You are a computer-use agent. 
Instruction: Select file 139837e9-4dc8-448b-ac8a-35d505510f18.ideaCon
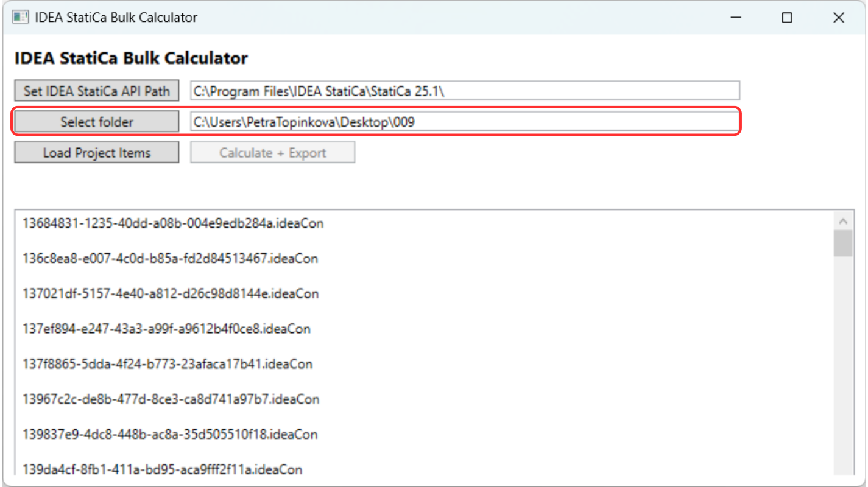tap(170, 435)
